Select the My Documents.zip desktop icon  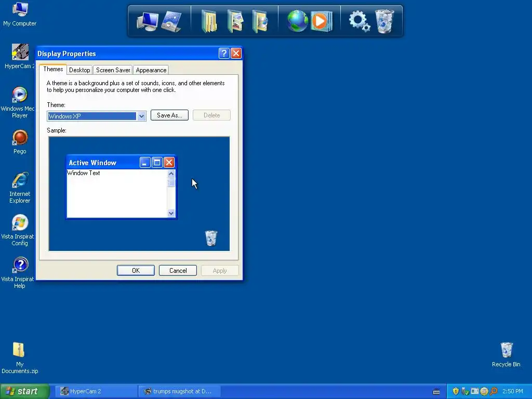tap(20, 358)
